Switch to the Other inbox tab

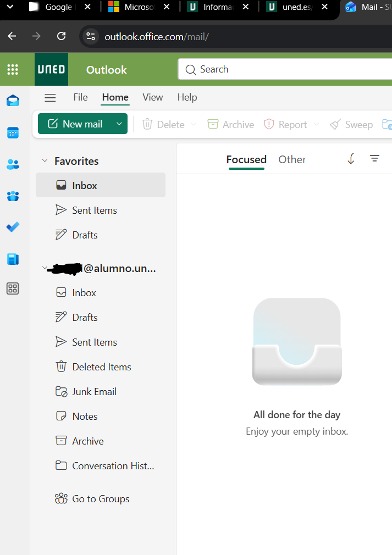(292, 160)
